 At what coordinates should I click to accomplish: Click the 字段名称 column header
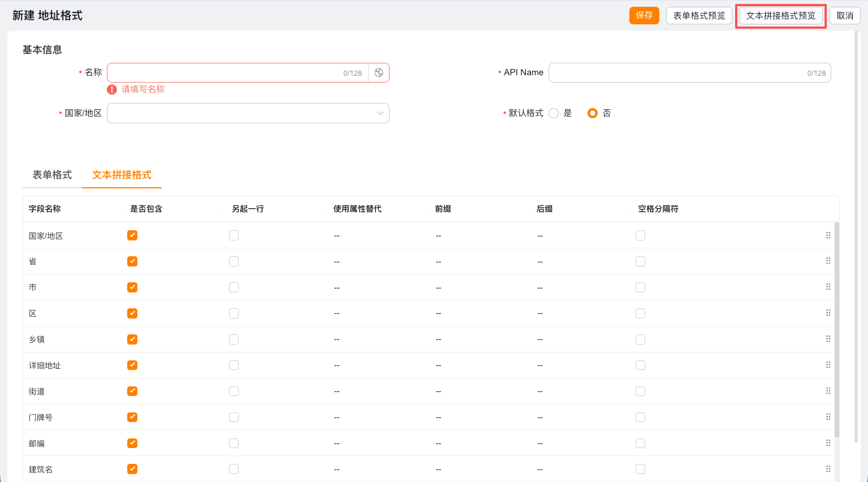(x=45, y=209)
